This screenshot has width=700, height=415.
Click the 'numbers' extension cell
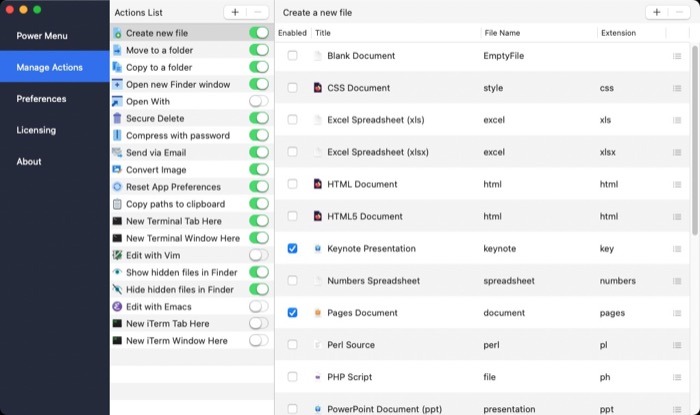tap(617, 281)
